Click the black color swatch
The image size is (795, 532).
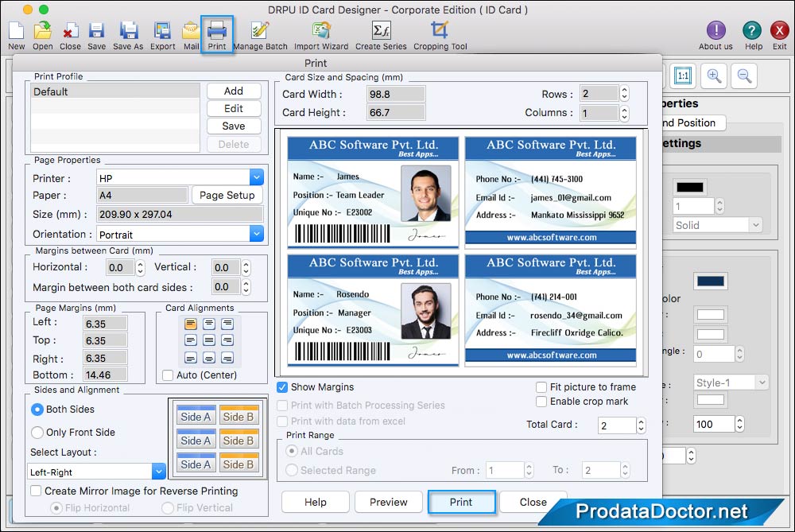pyautogui.click(x=689, y=187)
